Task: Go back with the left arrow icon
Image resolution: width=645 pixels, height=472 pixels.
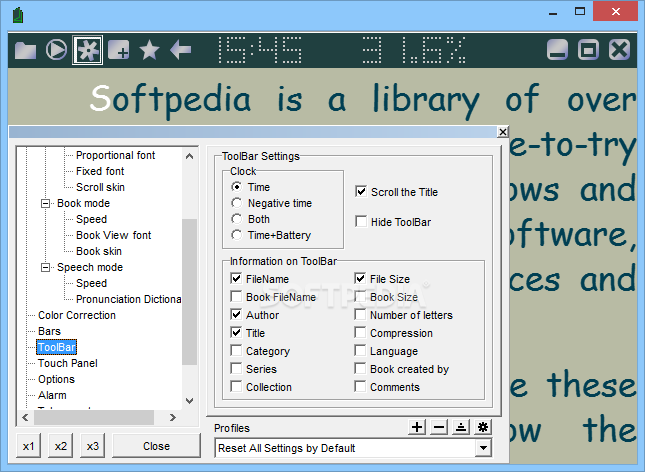Action: point(181,50)
